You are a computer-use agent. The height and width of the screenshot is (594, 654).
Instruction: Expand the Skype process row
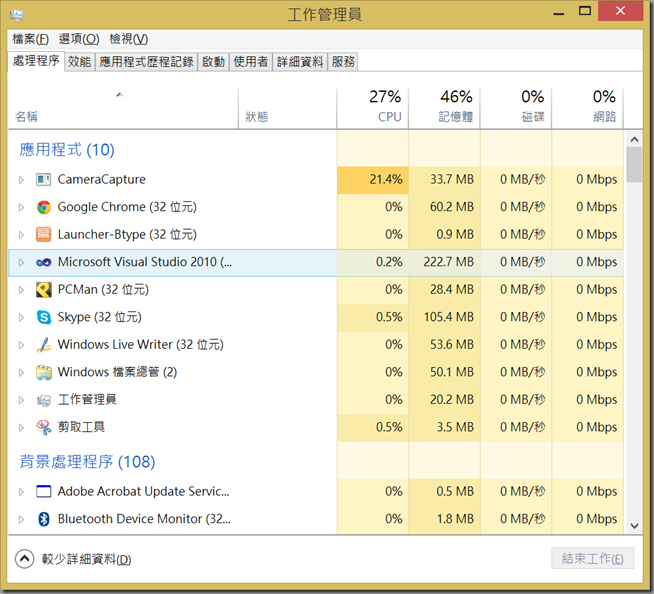point(21,318)
